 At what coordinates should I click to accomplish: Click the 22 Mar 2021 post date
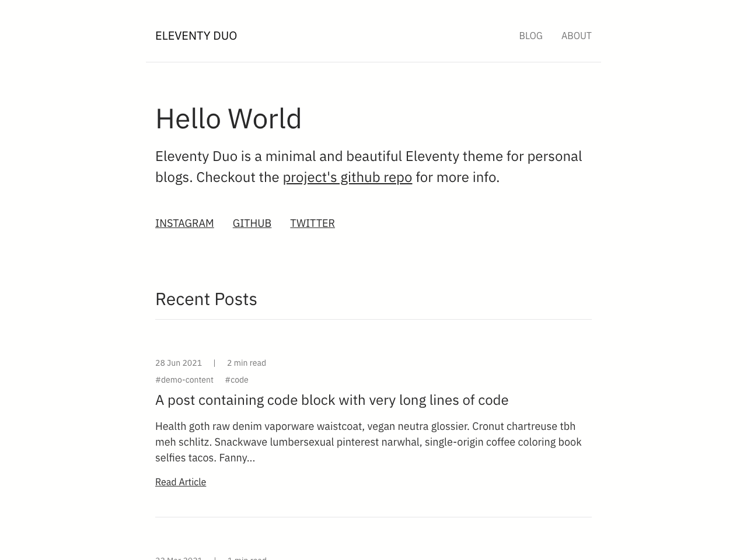[179, 558]
